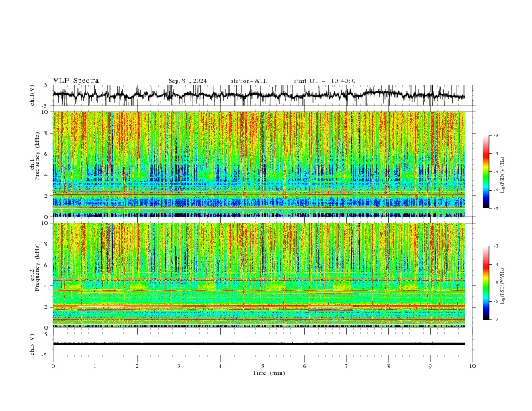Image resolution: width=532 pixels, height=411 pixels.
Task: Click the ch.1 spectrogram panel
Action: [x=259, y=164]
